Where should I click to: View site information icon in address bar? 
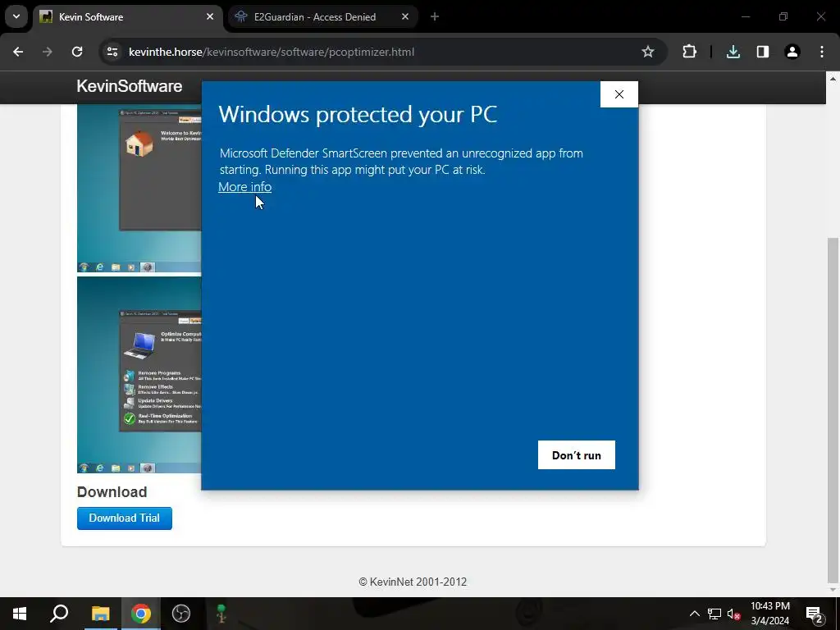click(112, 52)
